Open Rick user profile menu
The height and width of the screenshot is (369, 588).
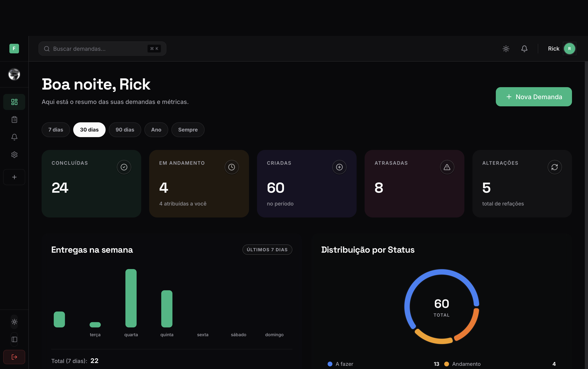point(569,49)
